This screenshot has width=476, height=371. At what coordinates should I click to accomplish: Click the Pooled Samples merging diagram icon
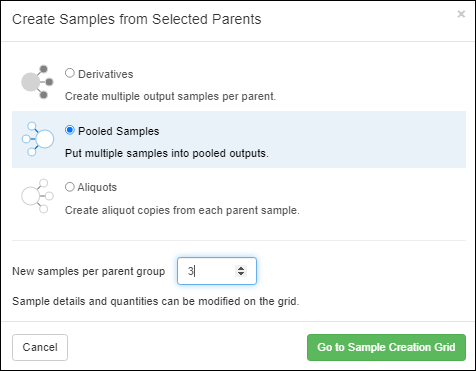click(38, 139)
